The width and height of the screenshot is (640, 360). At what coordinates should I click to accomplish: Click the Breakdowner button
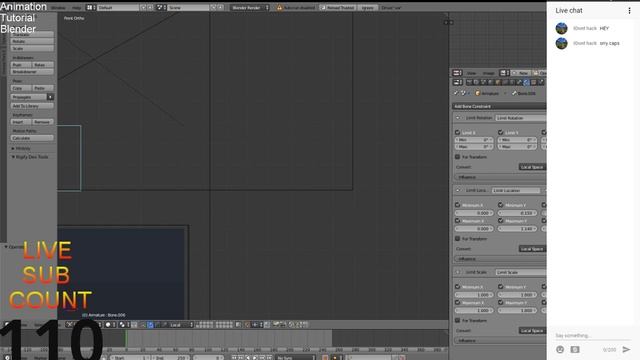32,72
